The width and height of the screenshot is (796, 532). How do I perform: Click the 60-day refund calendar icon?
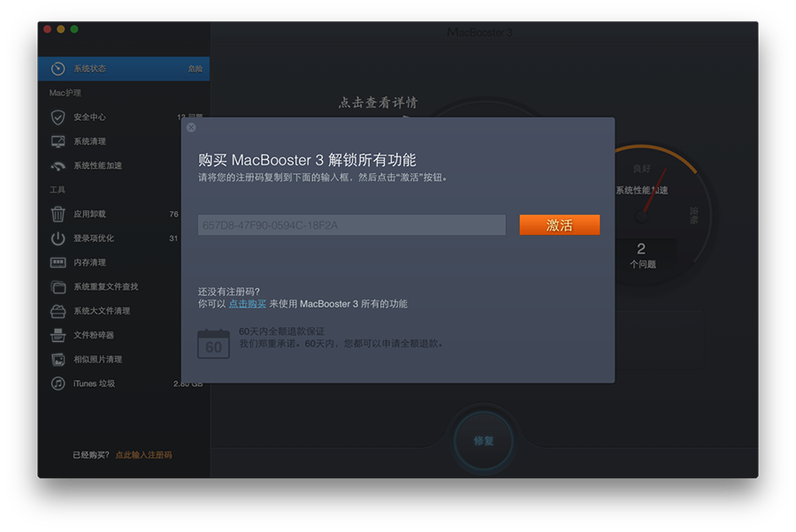click(213, 344)
